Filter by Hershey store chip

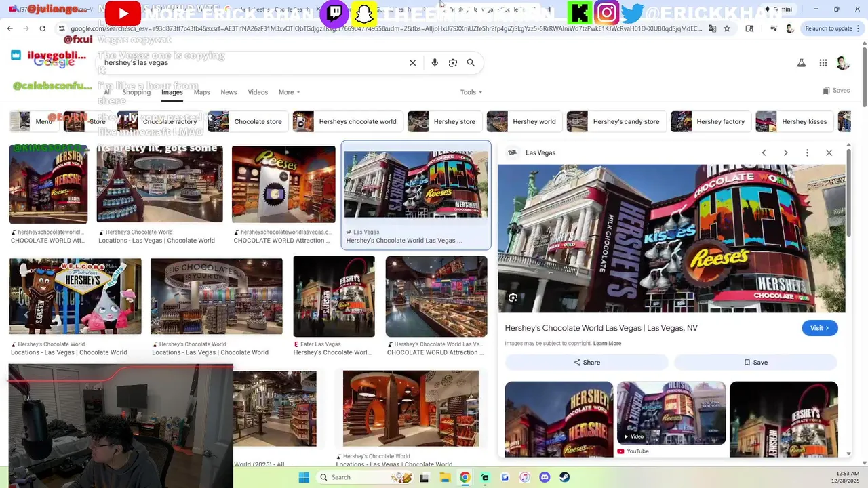click(444, 121)
